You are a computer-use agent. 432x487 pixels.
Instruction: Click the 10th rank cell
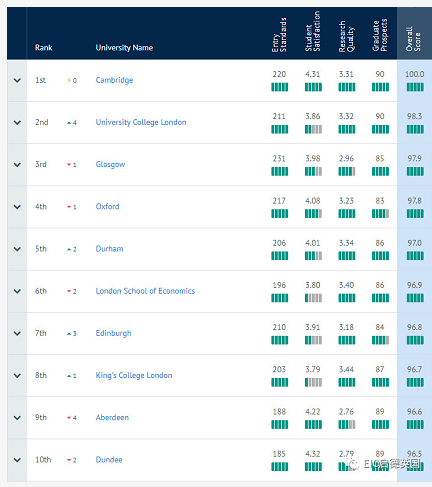(x=43, y=460)
